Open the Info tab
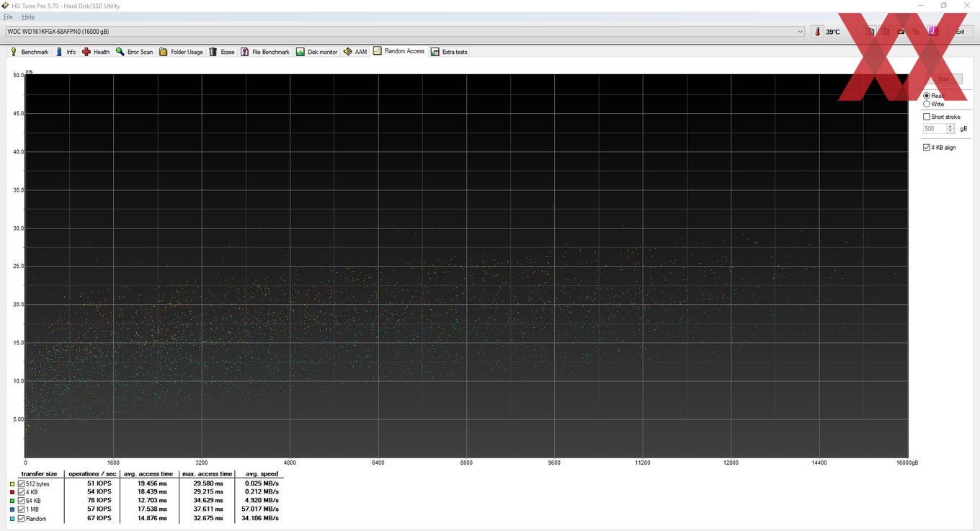 coord(66,52)
